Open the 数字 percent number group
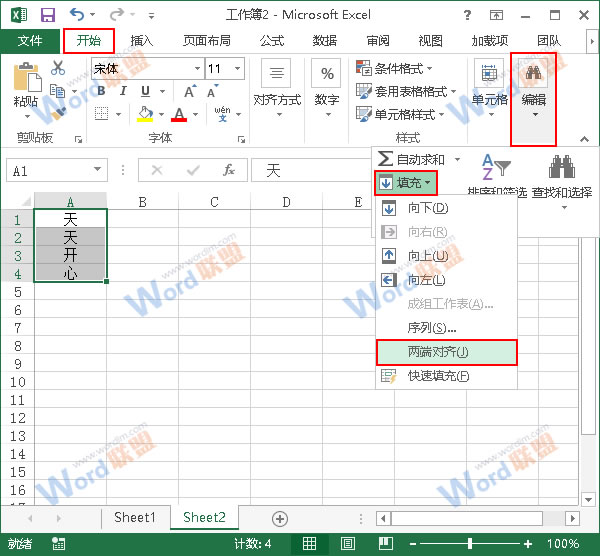The image size is (600, 556). click(x=327, y=88)
